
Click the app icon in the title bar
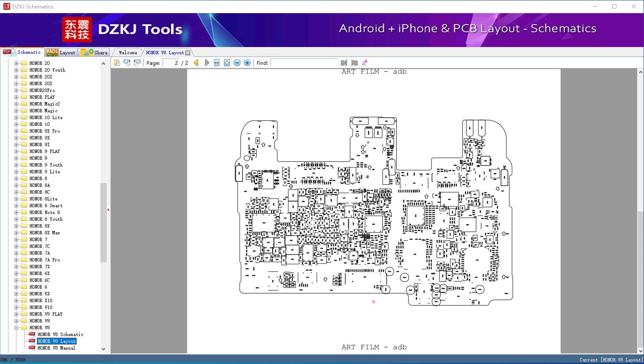pos(6,6)
